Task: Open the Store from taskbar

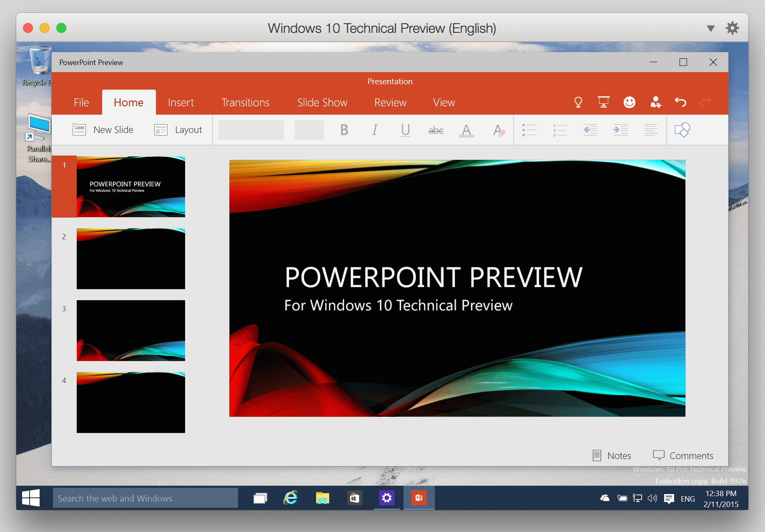Action: pyautogui.click(x=354, y=498)
